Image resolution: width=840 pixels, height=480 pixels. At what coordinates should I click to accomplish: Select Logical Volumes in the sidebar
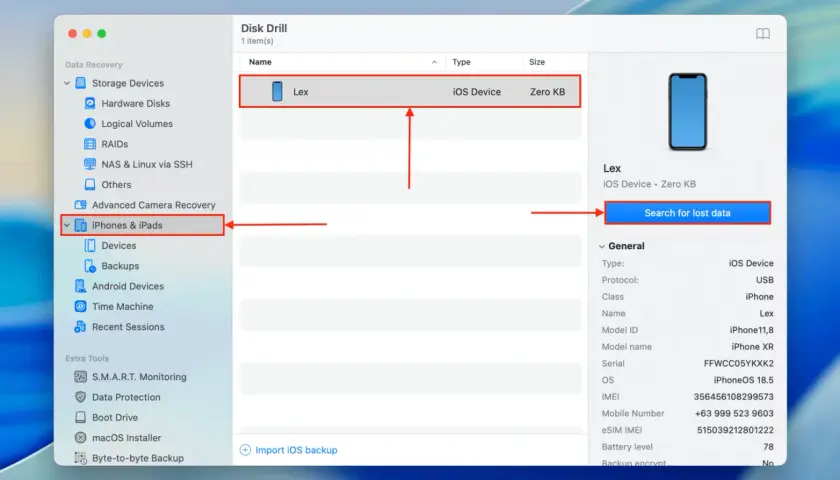pyautogui.click(x=137, y=124)
